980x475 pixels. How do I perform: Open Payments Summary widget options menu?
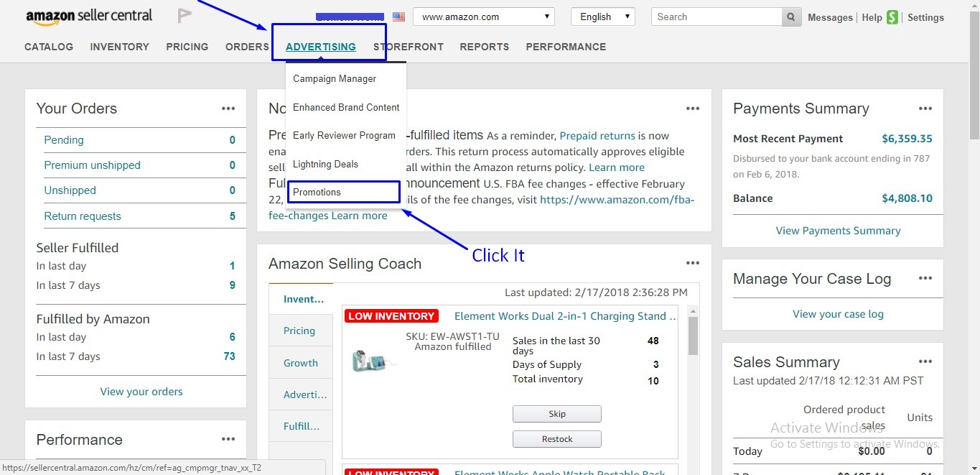click(x=925, y=109)
